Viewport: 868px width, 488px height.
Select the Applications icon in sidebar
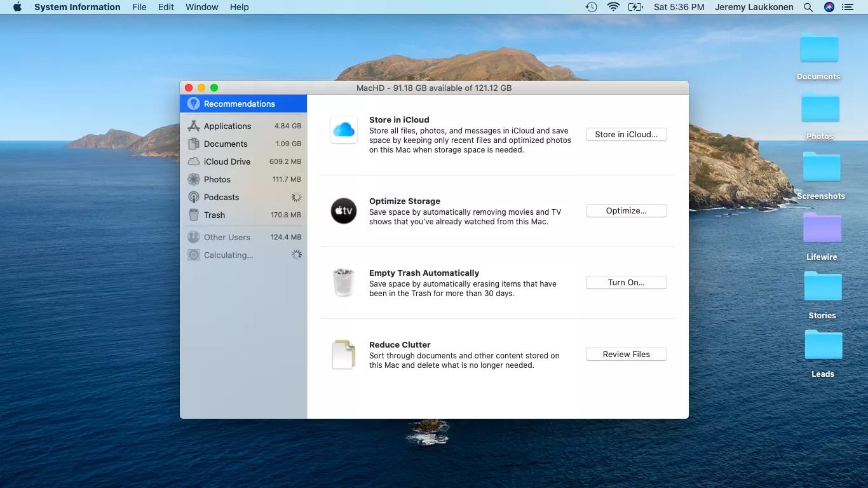tap(194, 126)
